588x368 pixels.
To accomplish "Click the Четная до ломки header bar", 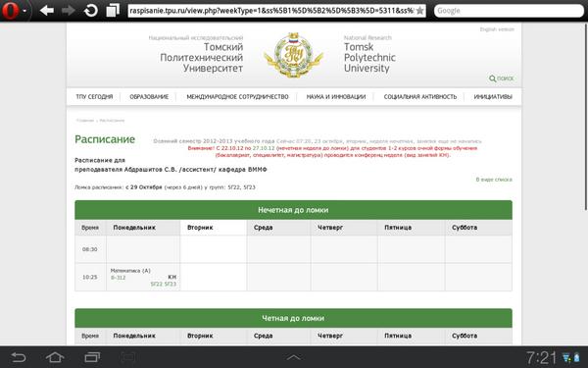I will coord(293,318).
